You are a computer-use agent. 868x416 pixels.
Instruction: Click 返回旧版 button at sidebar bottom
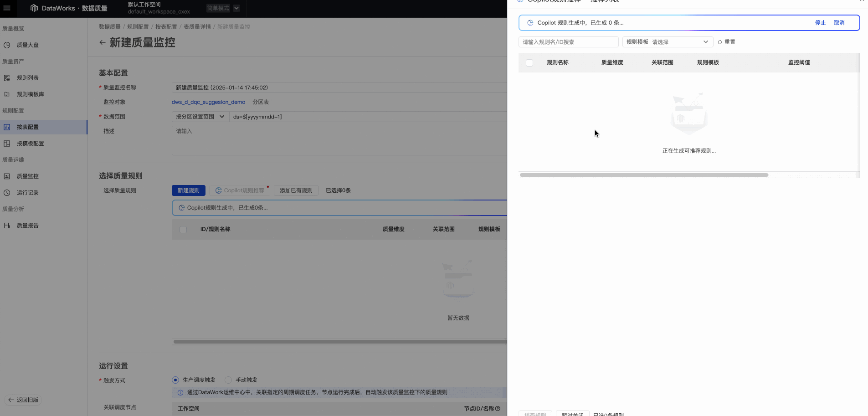23,400
